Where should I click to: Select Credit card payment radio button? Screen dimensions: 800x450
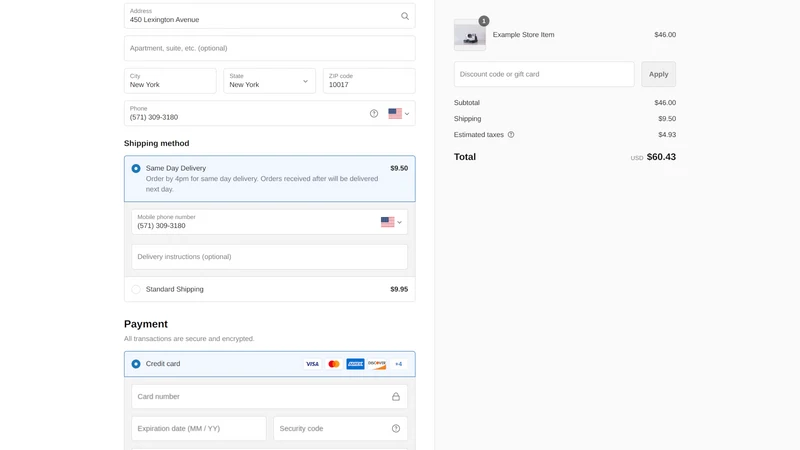pyautogui.click(x=136, y=364)
